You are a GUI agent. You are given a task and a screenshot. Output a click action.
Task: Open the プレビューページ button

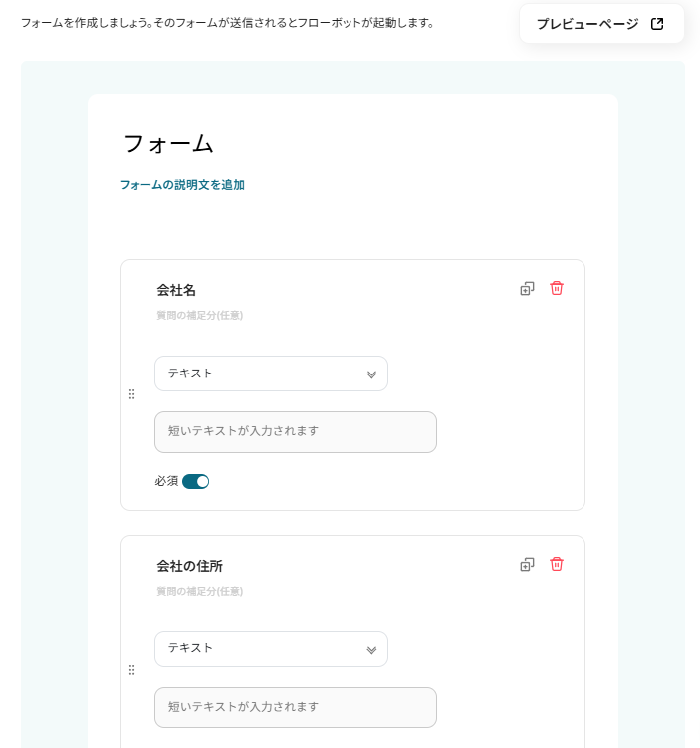587,24
